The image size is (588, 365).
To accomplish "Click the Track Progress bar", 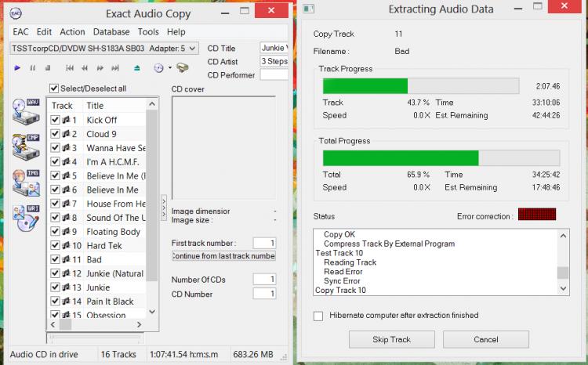I will click(421, 86).
